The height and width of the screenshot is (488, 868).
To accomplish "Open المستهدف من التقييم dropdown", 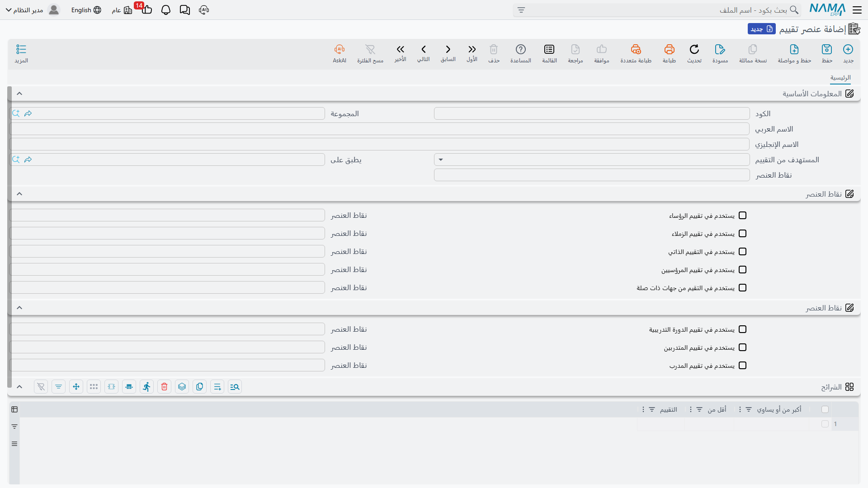I will (592, 160).
